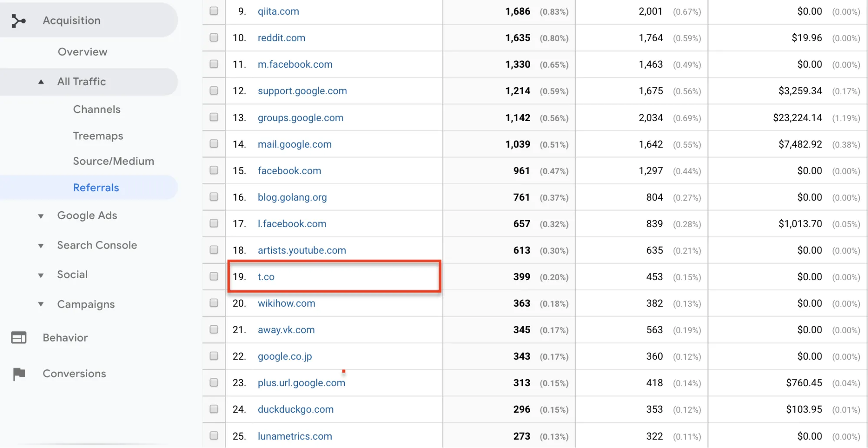Viewport: 868px width, 448px height.
Task: Click the $760.45 revenue value
Action: tap(804, 383)
